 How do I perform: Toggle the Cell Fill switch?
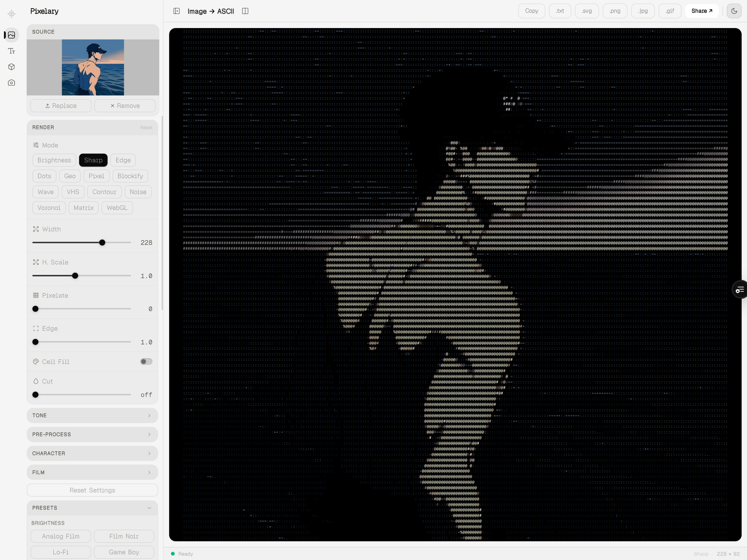click(146, 361)
